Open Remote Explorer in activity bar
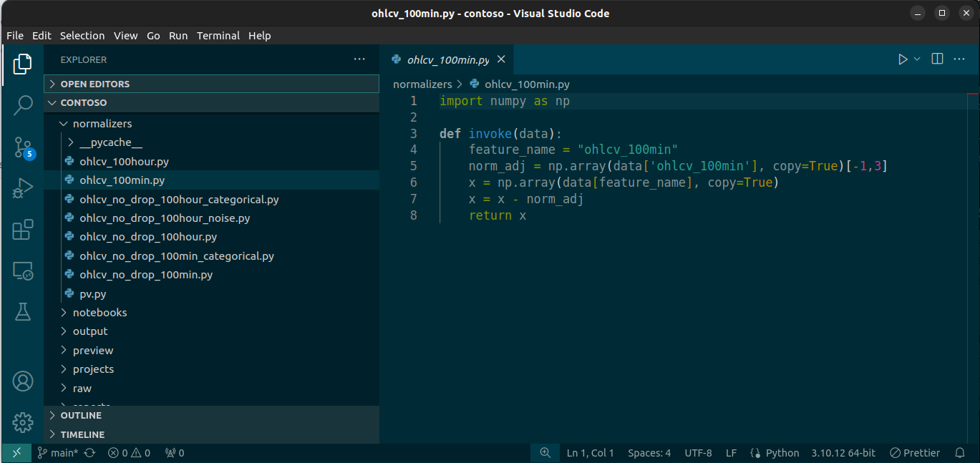 (23, 271)
